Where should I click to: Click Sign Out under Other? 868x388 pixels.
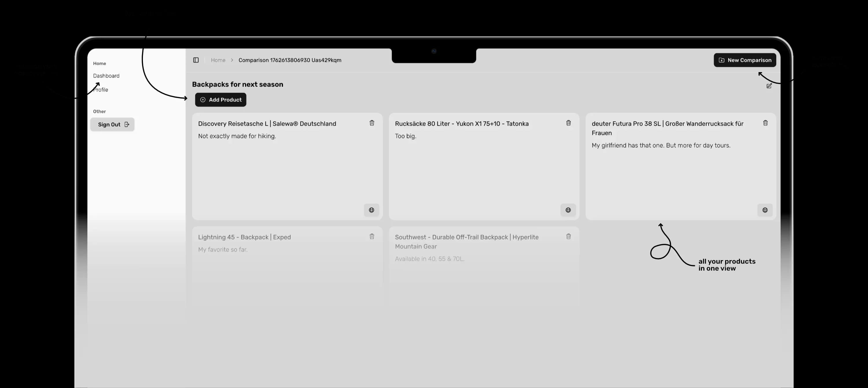(109, 124)
